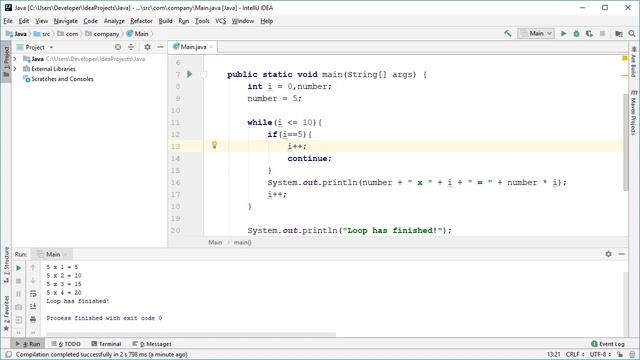Open Project Structure icon in toolbar
The width and height of the screenshot is (640, 360).
pyautogui.click(x=619, y=34)
